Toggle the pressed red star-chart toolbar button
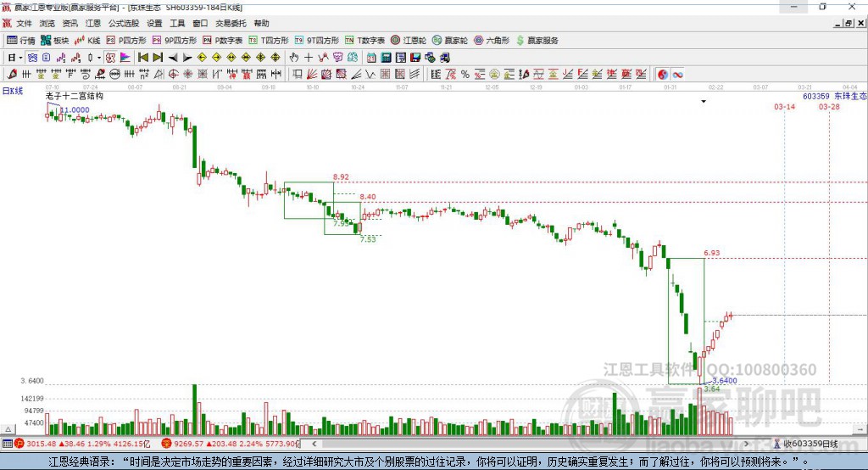 [x=111, y=57]
